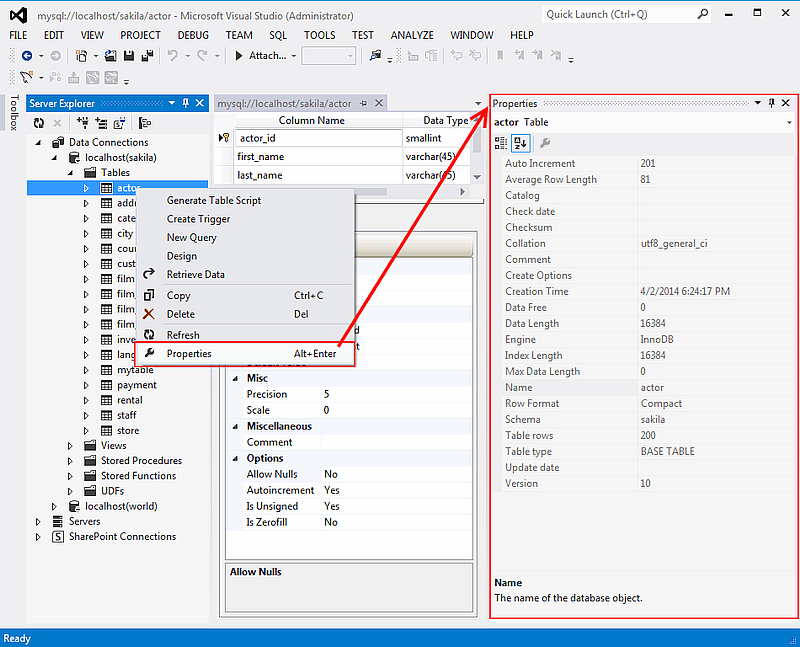The height and width of the screenshot is (647, 800).
Task: Click the Property Pages wrench icon
Action: [546, 143]
